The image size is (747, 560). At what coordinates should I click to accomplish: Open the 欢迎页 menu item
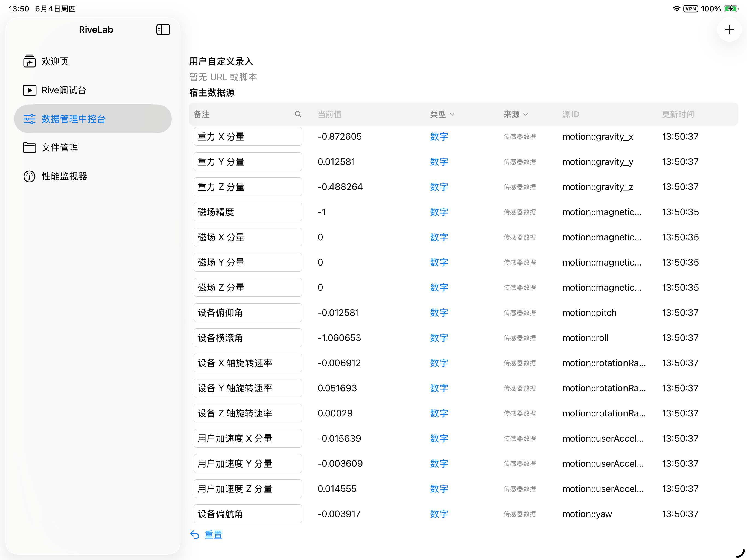pos(93,62)
